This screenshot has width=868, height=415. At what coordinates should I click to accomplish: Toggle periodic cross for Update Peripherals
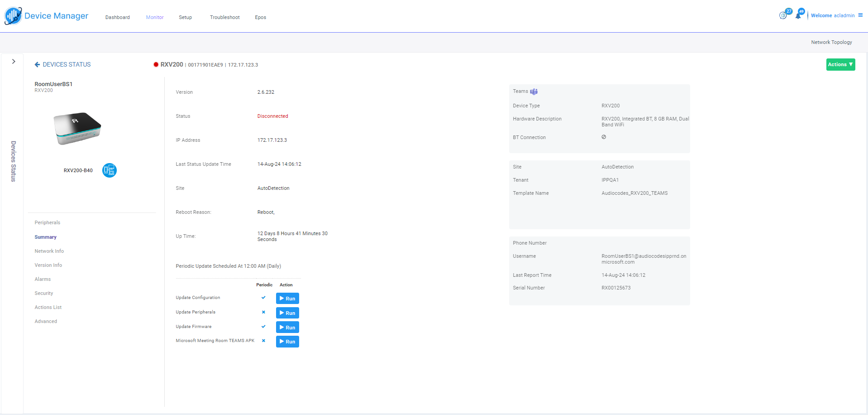263,312
